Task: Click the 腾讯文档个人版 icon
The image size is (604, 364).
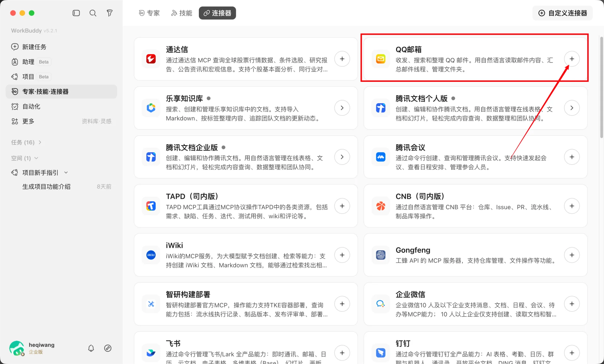Action: point(381,108)
